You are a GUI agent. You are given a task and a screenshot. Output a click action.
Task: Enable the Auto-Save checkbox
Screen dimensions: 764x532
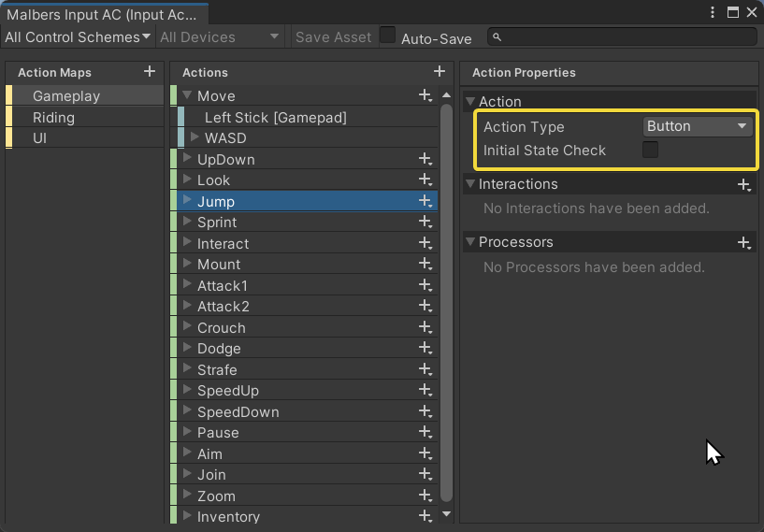pyautogui.click(x=387, y=36)
